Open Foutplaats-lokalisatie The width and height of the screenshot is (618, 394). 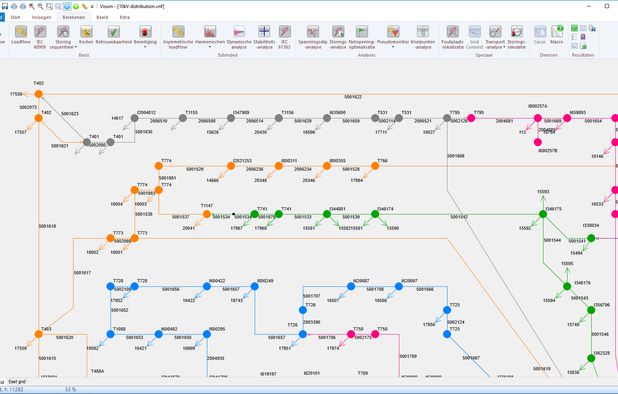[x=452, y=37]
